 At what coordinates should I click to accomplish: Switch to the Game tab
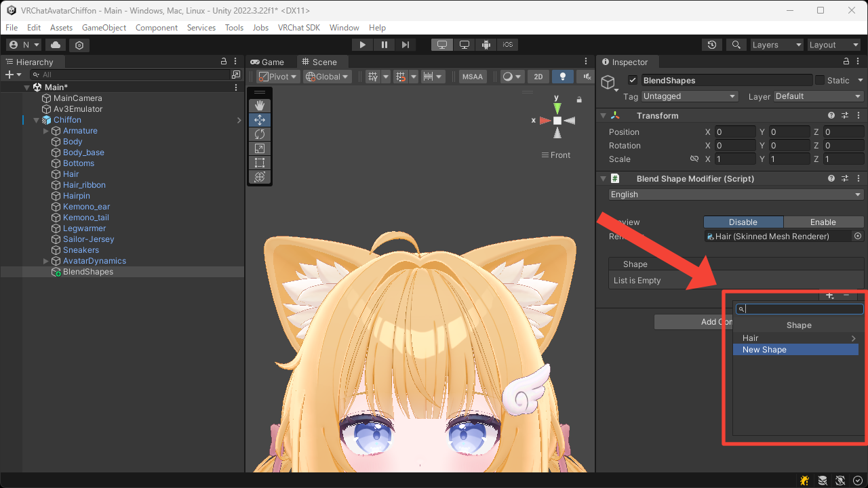[x=269, y=62]
